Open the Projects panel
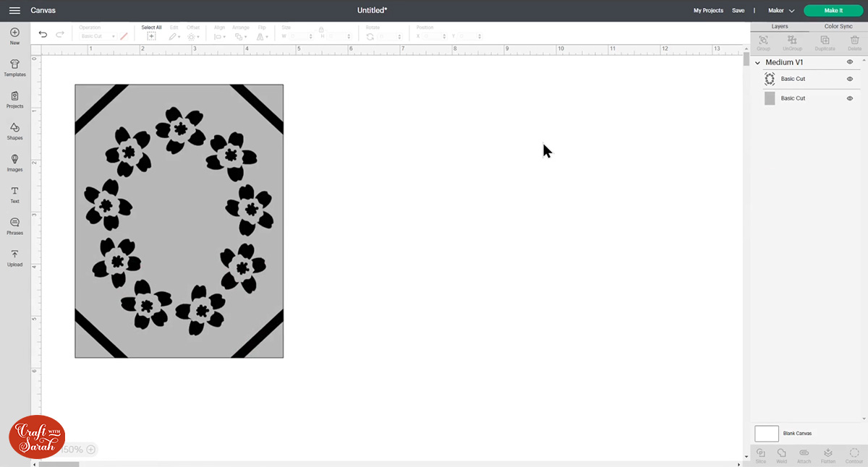This screenshot has width=868, height=467. (14, 100)
